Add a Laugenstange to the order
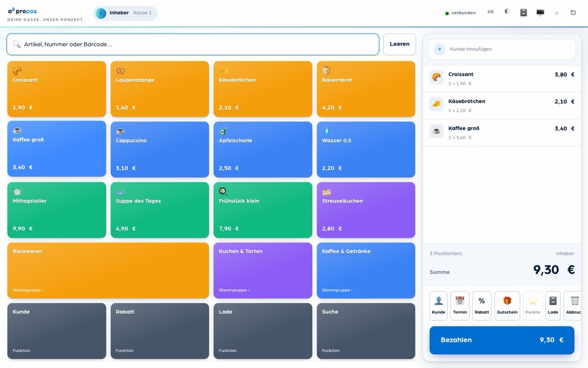 [x=160, y=89]
